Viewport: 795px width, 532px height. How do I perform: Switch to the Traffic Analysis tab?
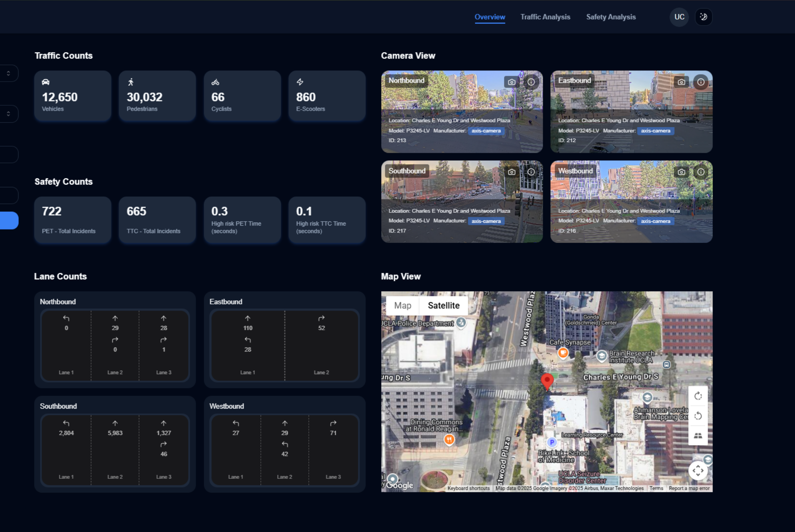(545, 17)
